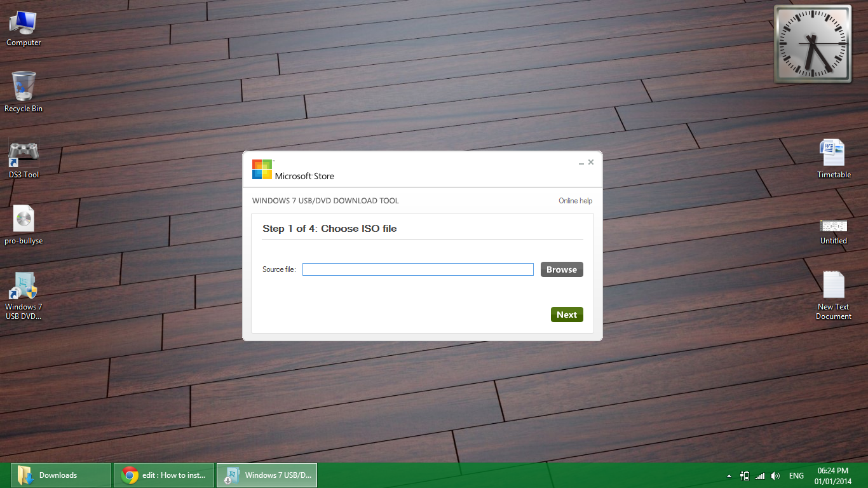Screen dimensions: 868x488
Task: Click the Microsoft Store logo
Action: [293, 170]
